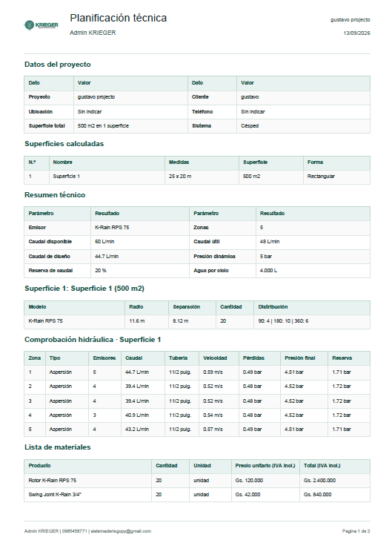This screenshot has width=392, height=546.
Task: Select the '8.12 m' separation value
Action: (x=181, y=320)
